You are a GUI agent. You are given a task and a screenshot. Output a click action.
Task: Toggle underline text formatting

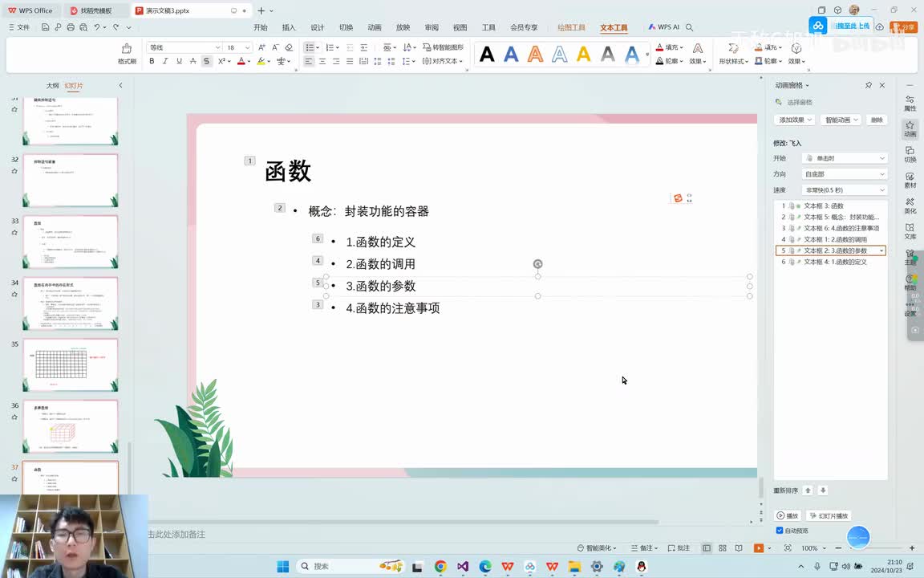click(179, 61)
